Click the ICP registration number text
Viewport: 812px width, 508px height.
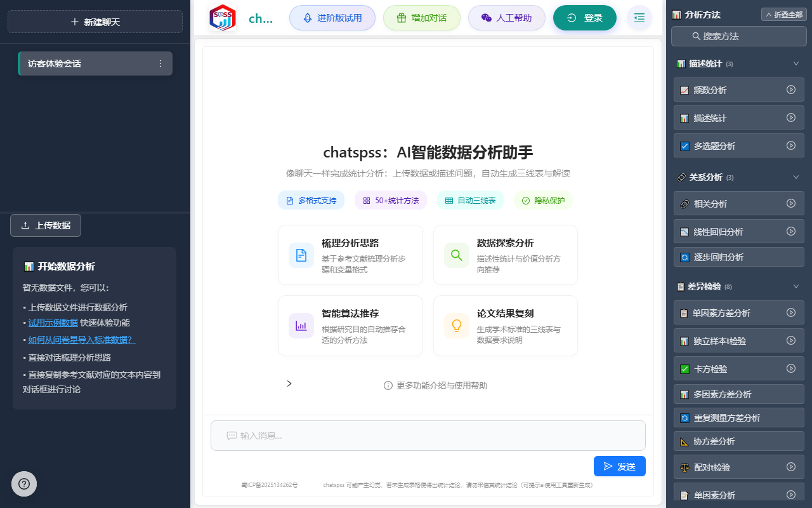pos(270,485)
